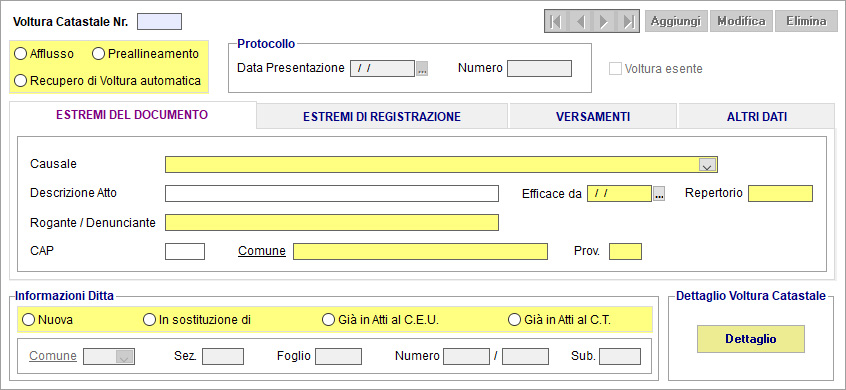Click the first Numero field before the slash
This screenshot has width=846, height=390.
pyautogui.click(x=466, y=357)
